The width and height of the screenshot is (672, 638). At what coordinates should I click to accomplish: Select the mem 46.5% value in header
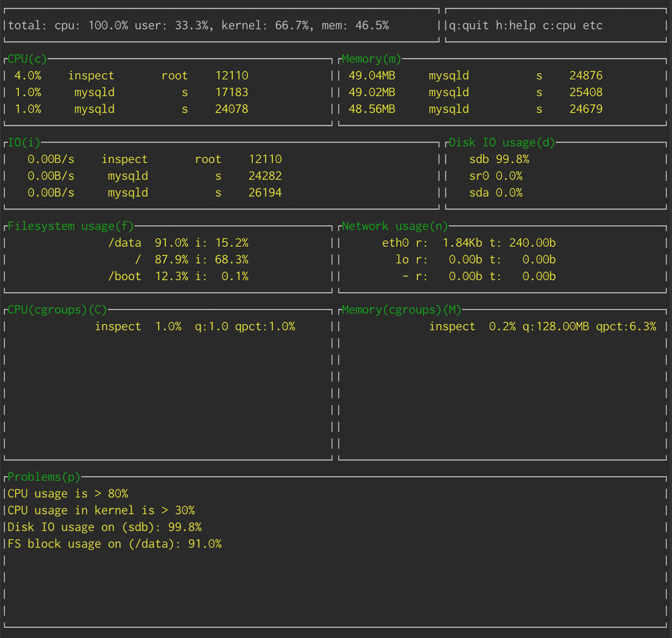pyautogui.click(x=372, y=26)
